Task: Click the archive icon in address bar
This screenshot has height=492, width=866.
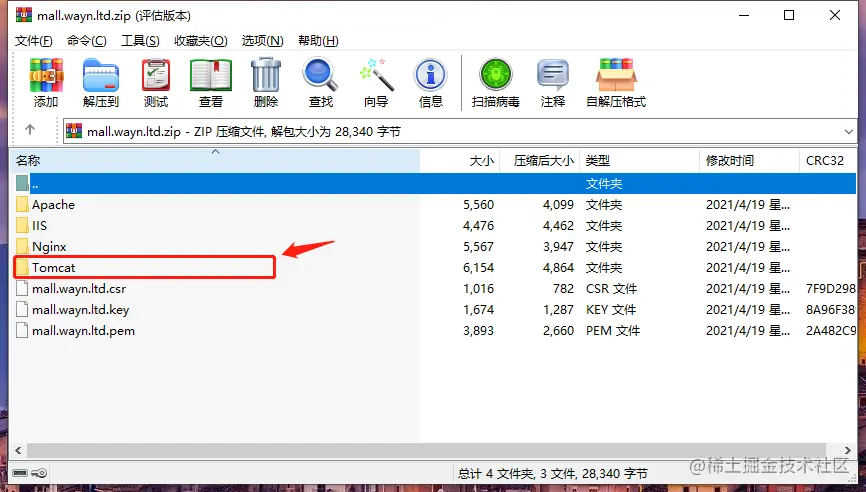Action: tap(74, 131)
